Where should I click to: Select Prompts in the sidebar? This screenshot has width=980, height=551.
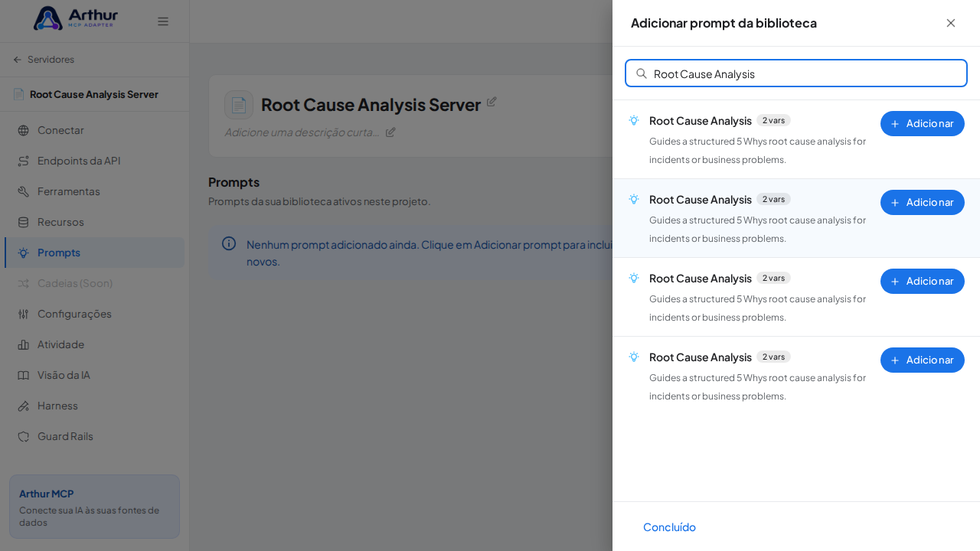(x=94, y=253)
